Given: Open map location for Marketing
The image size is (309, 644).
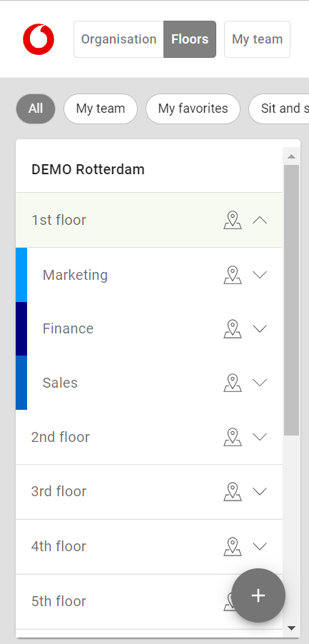Looking at the screenshot, I should point(233,275).
